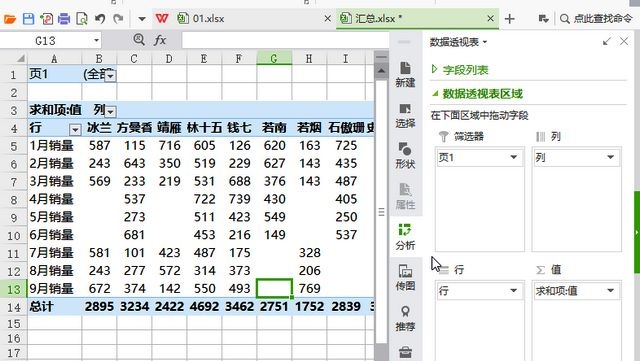This screenshot has width=640, height=361.
Task: Select the 形状 shapes sidebar icon
Action: [x=405, y=156]
